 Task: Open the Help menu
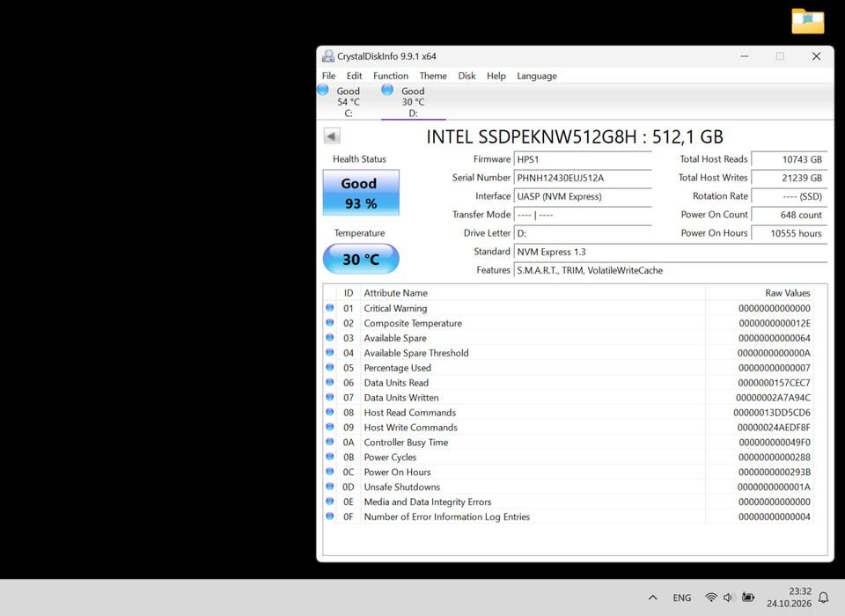tap(496, 76)
